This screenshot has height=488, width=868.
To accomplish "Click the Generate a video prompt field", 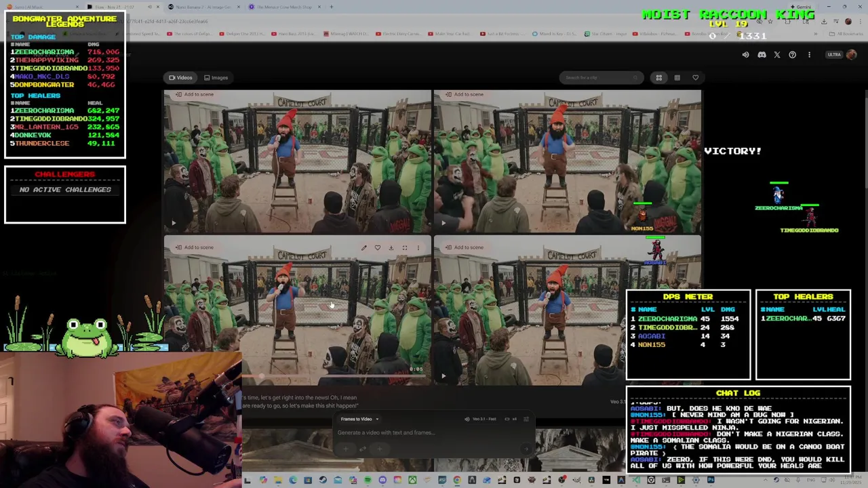I will coord(434,432).
